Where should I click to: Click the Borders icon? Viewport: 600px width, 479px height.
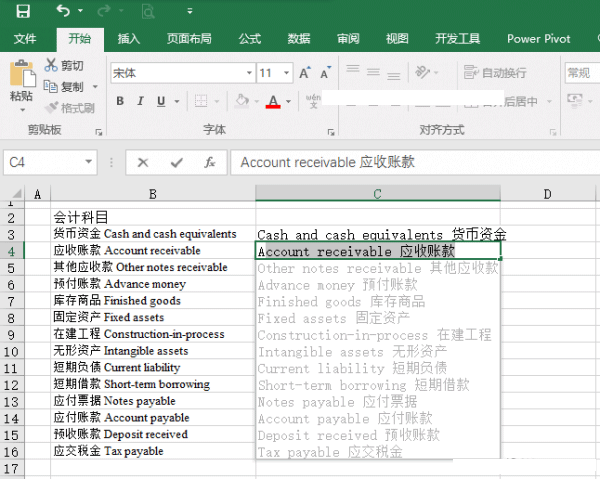201,101
